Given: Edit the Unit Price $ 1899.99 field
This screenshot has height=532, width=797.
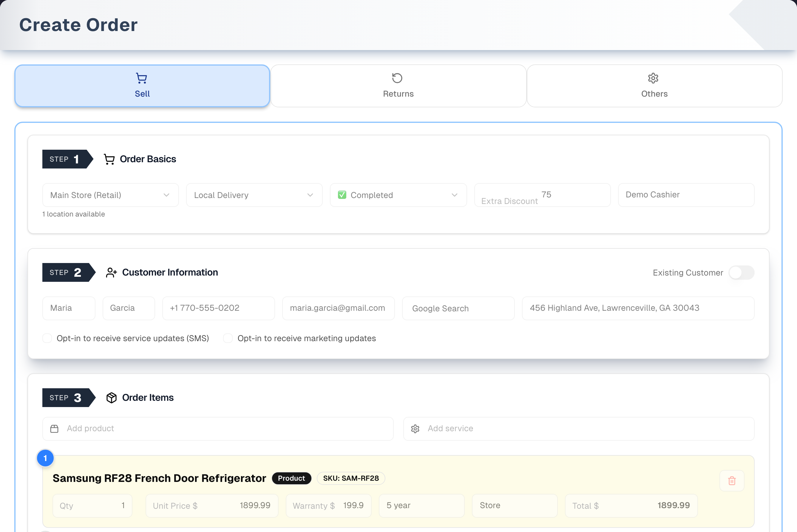Looking at the screenshot, I should (x=212, y=505).
